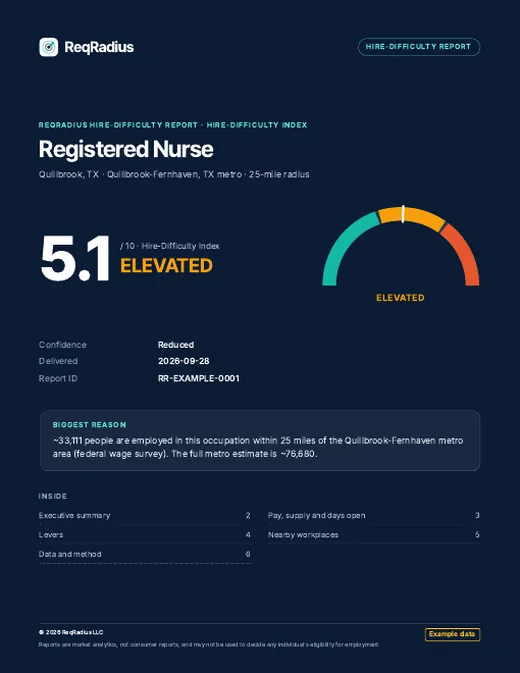Click page number 4 beside Levers
The width and height of the screenshot is (520, 673).
click(x=248, y=535)
